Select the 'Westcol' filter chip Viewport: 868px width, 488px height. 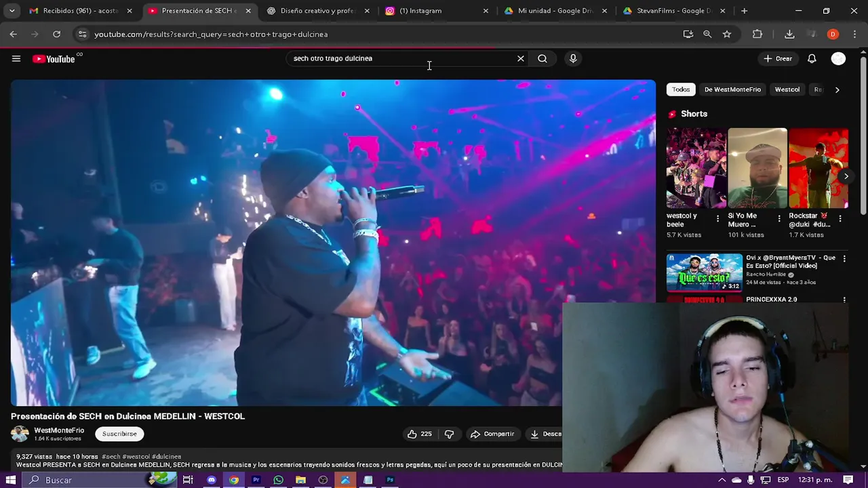(787, 89)
